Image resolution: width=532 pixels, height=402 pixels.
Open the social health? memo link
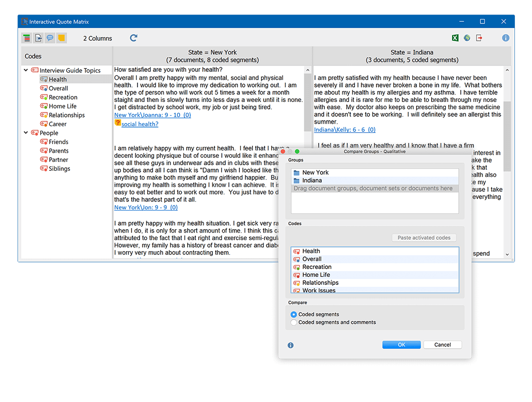[x=140, y=124]
